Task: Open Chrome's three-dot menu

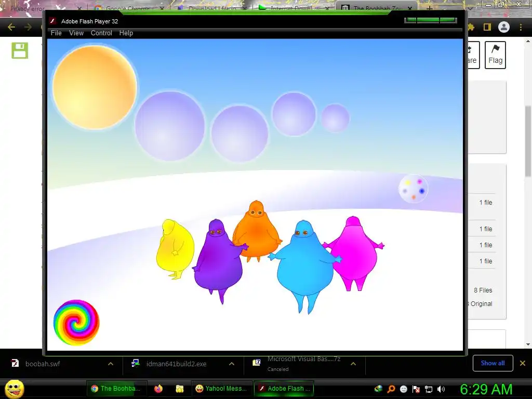Action: 521,27
